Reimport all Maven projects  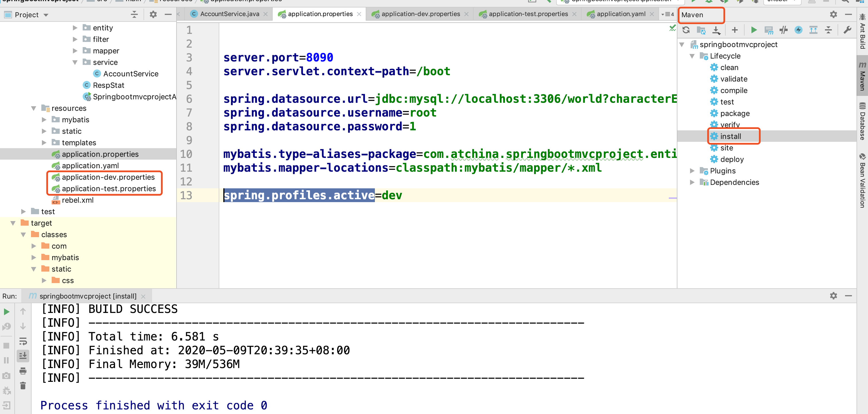pyautogui.click(x=686, y=30)
